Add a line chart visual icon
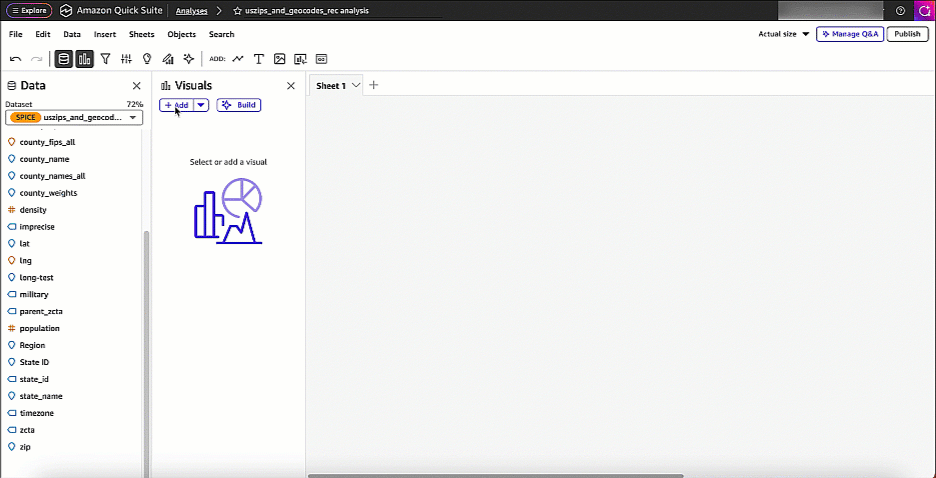 click(x=238, y=59)
